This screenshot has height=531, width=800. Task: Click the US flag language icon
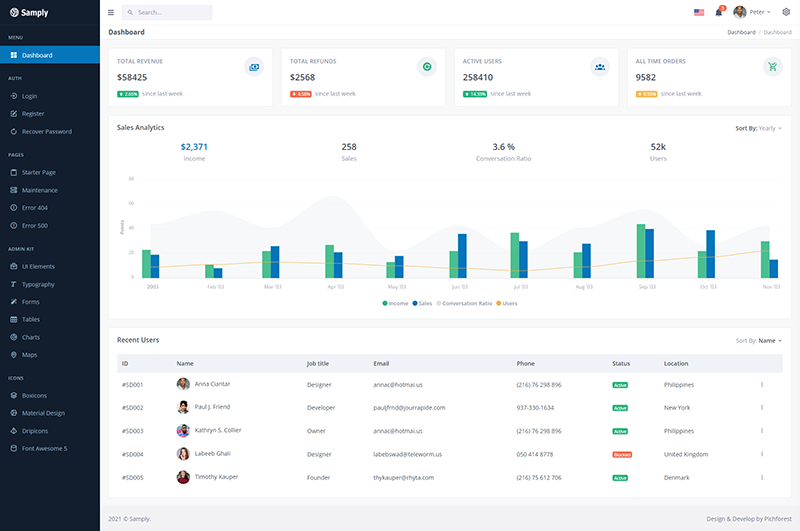[x=699, y=12]
